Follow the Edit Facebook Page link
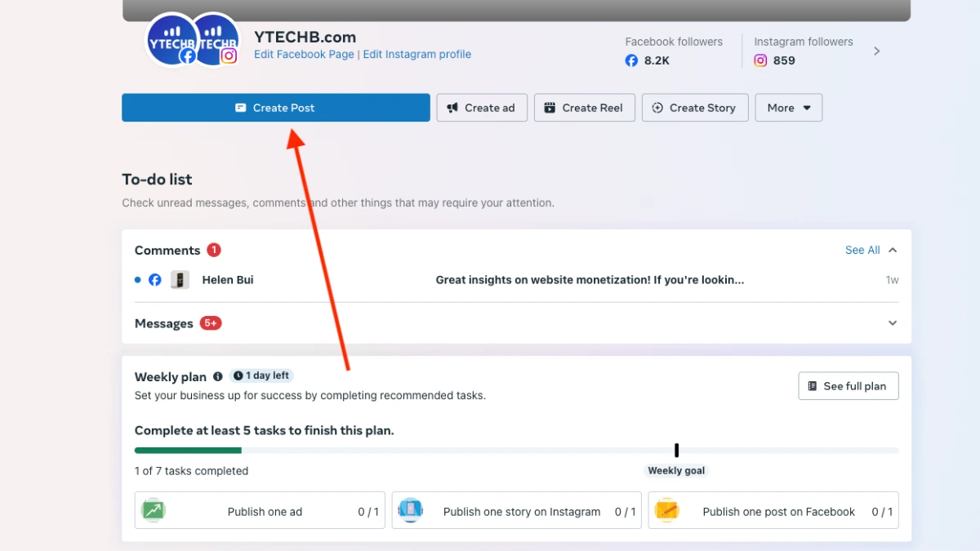 click(304, 54)
